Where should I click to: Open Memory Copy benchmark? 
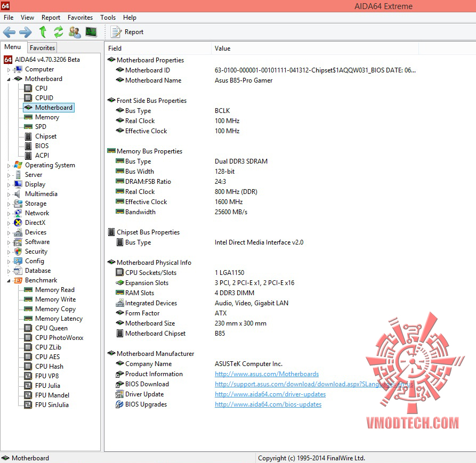[x=55, y=309]
